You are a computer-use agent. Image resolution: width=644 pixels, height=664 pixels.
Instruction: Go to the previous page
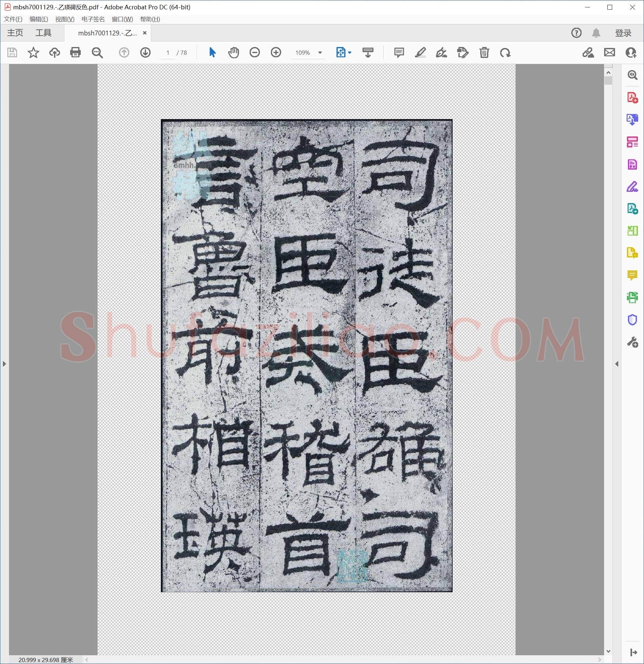[124, 52]
